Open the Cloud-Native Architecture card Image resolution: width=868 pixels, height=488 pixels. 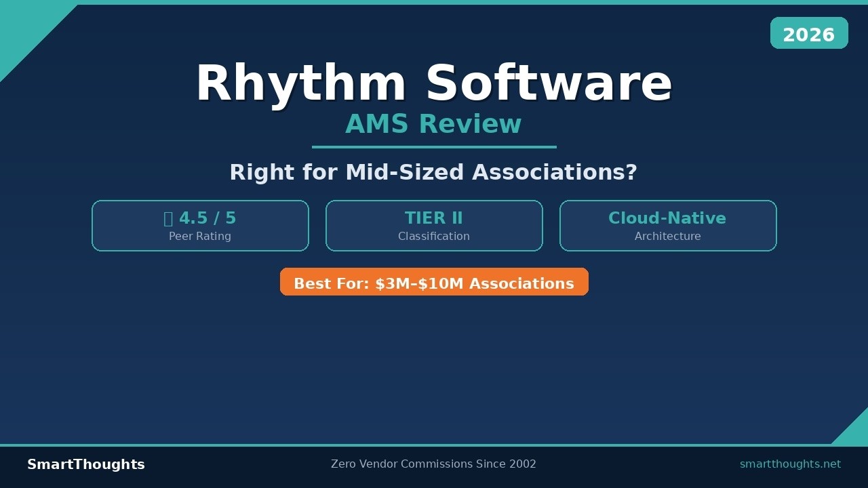668,226
